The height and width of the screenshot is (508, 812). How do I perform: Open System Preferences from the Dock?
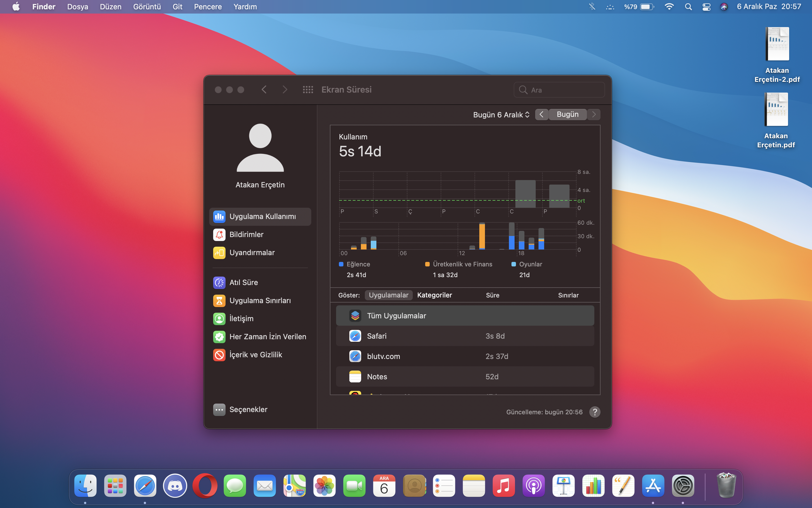point(683,485)
